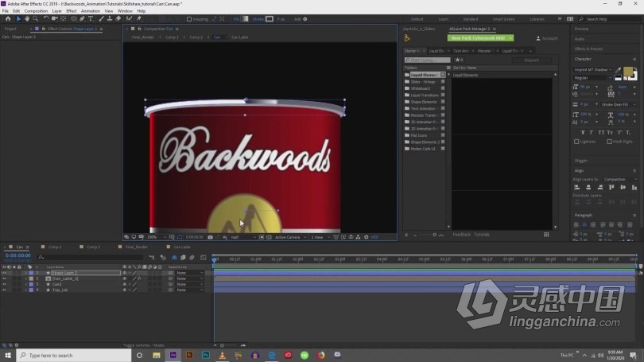Click Toggle Switches / Modes button
This screenshot has width=644, height=362.
144,345
